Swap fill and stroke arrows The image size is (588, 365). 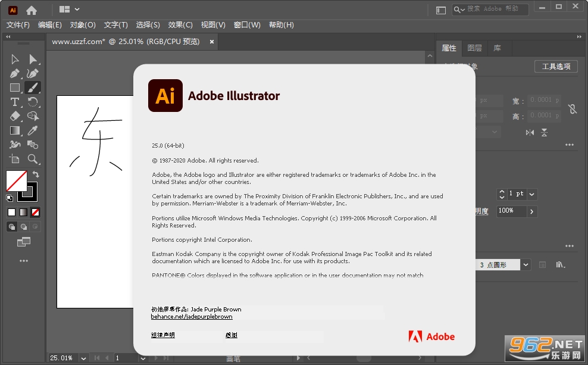pyautogui.click(x=36, y=174)
